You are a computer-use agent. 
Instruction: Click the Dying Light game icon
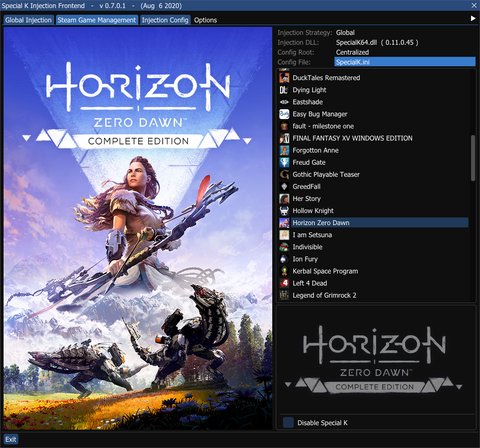(284, 90)
